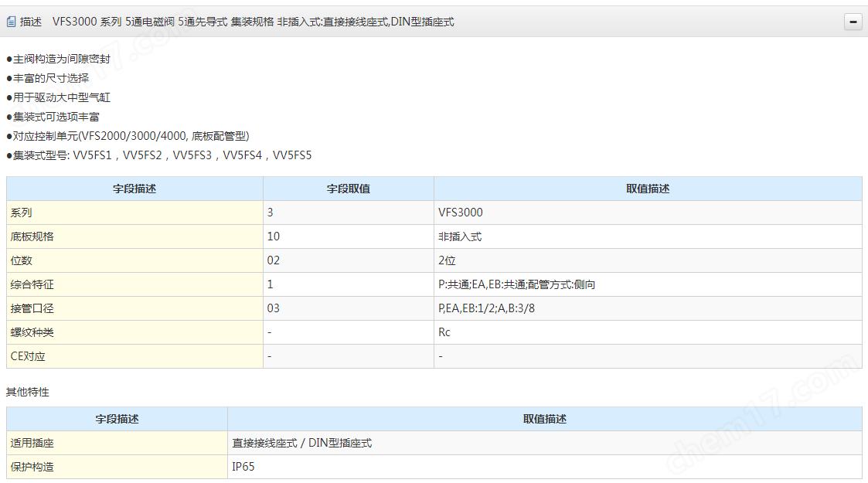Select the Rc description cell
The image size is (868, 483).
coord(648,332)
